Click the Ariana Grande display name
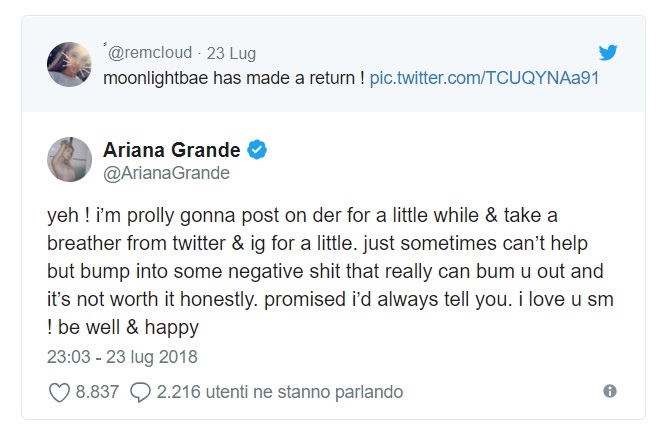Viewport: 668px width, 439px height. coord(172,150)
